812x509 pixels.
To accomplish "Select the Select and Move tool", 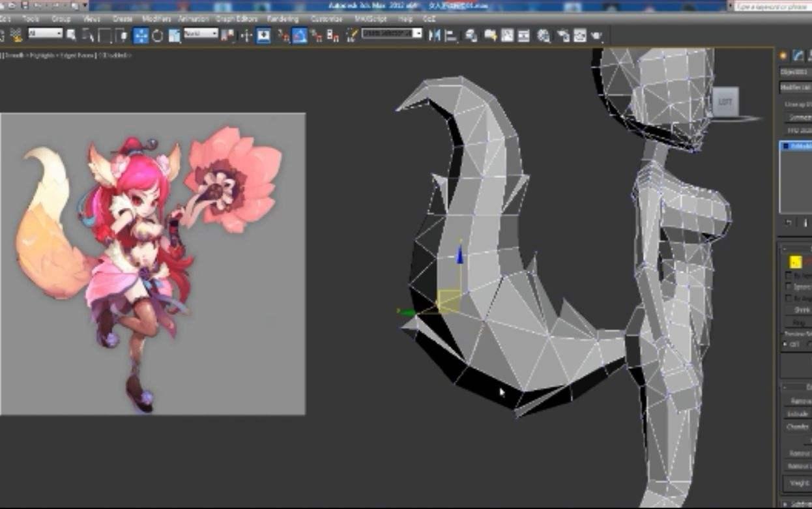I will coord(141,35).
